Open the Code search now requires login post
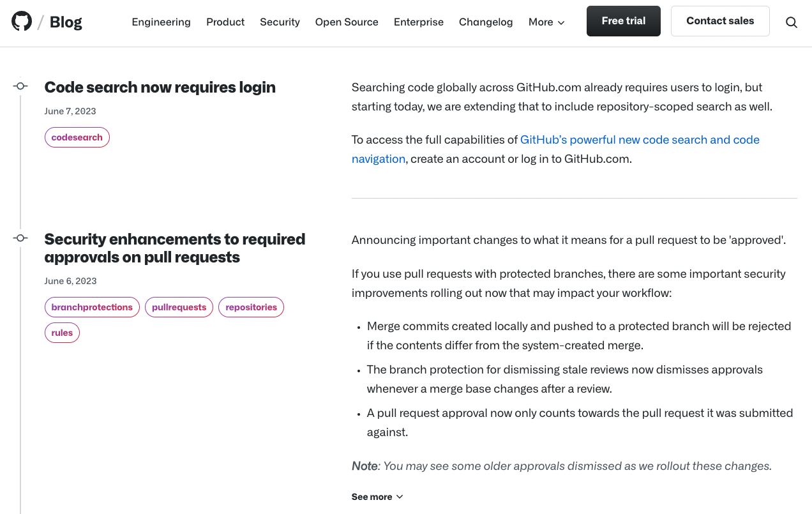The image size is (812, 514). 160,87
